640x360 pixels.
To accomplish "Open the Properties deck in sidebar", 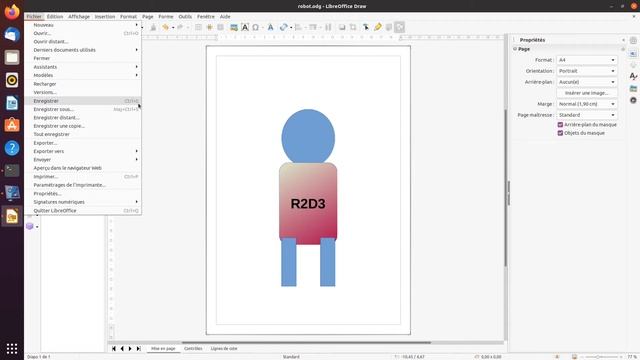I will [633, 53].
